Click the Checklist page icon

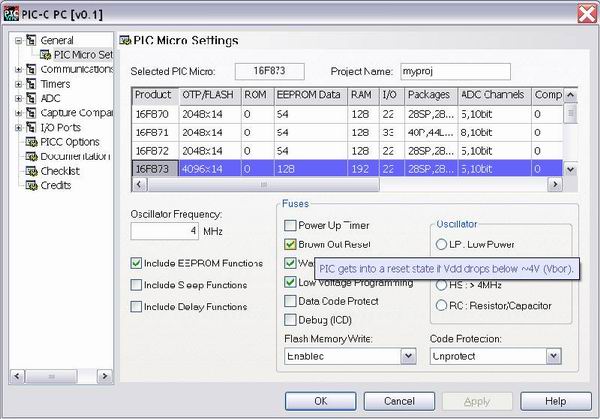[31, 171]
